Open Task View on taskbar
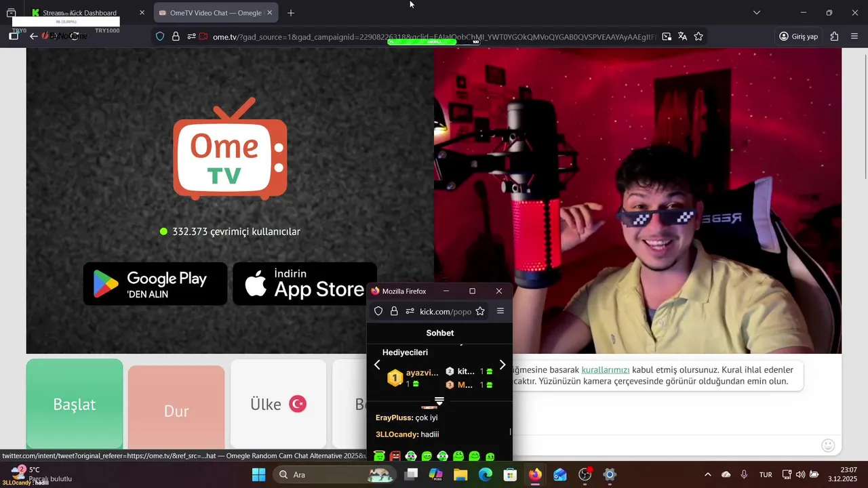 411,474
